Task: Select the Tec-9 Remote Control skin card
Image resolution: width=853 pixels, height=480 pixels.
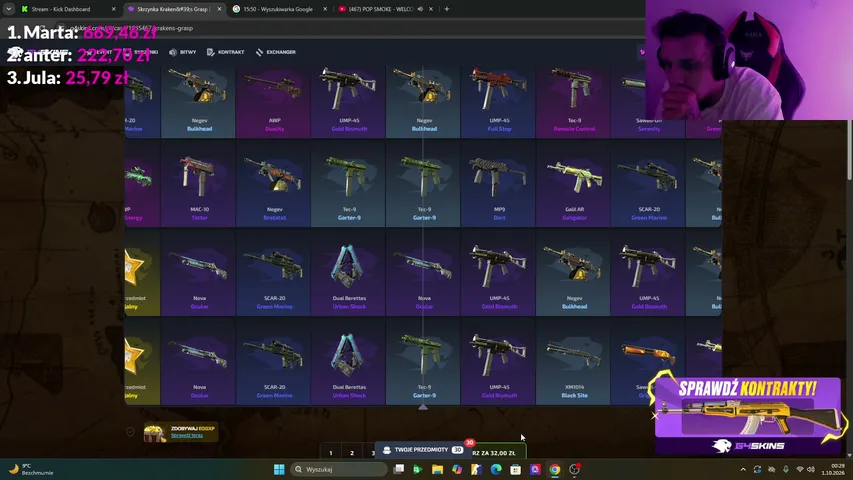Action: 573,101
